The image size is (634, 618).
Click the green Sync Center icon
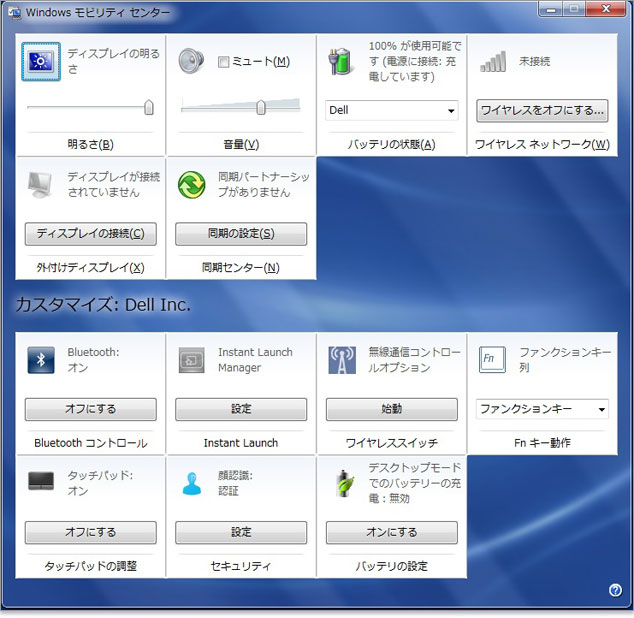coord(191,184)
